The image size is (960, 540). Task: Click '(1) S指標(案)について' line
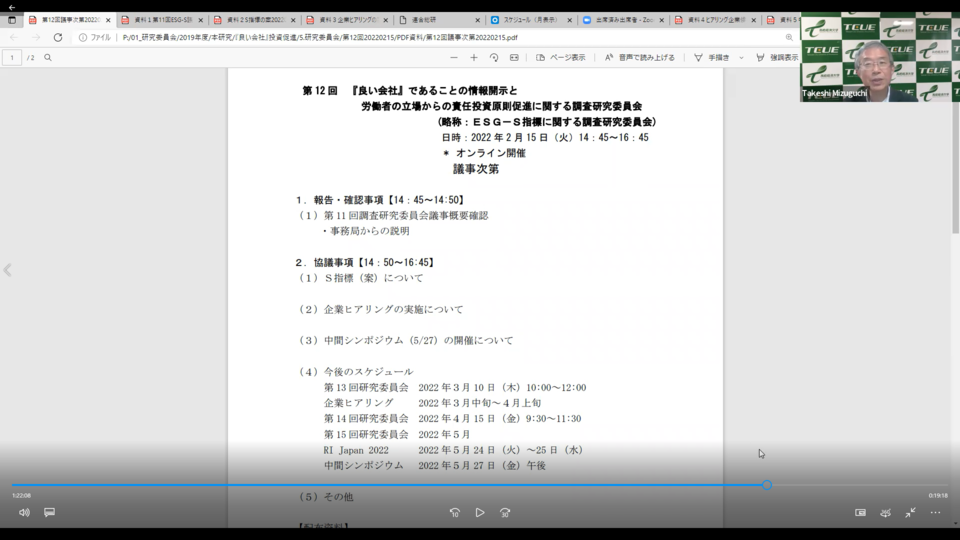pos(361,278)
